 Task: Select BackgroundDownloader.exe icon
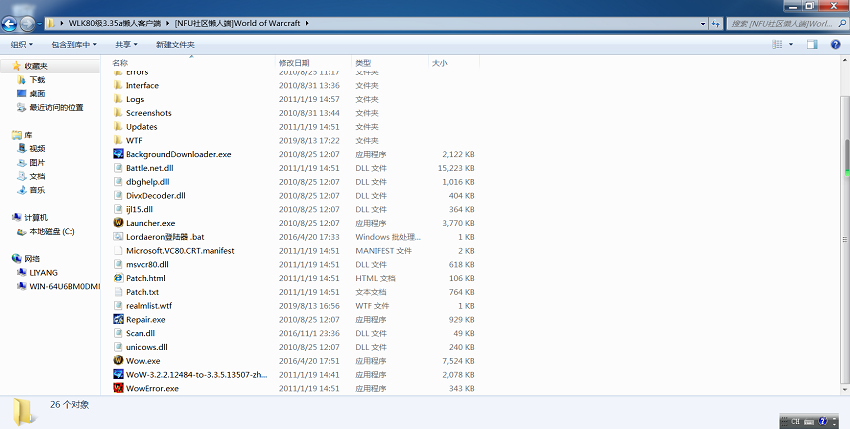click(x=118, y=154)
